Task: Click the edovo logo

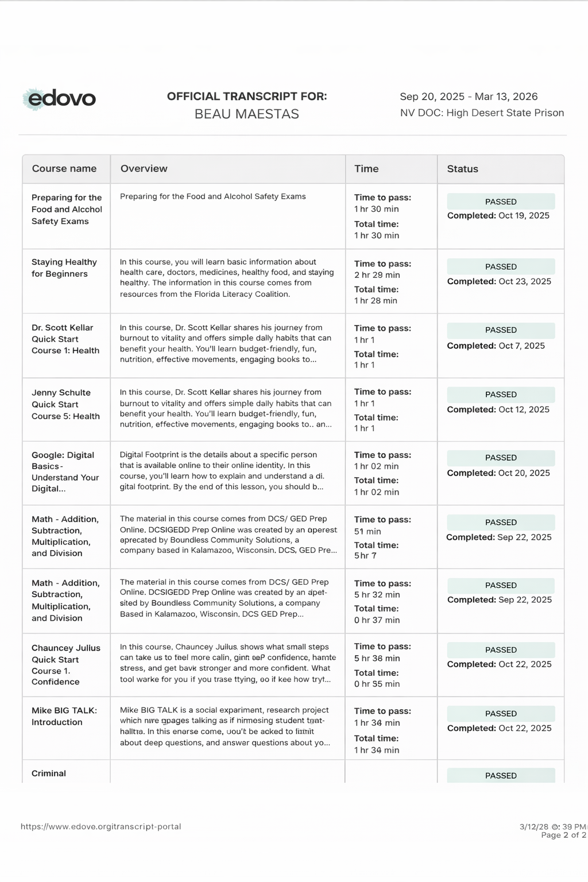Action: click(60, 99)
